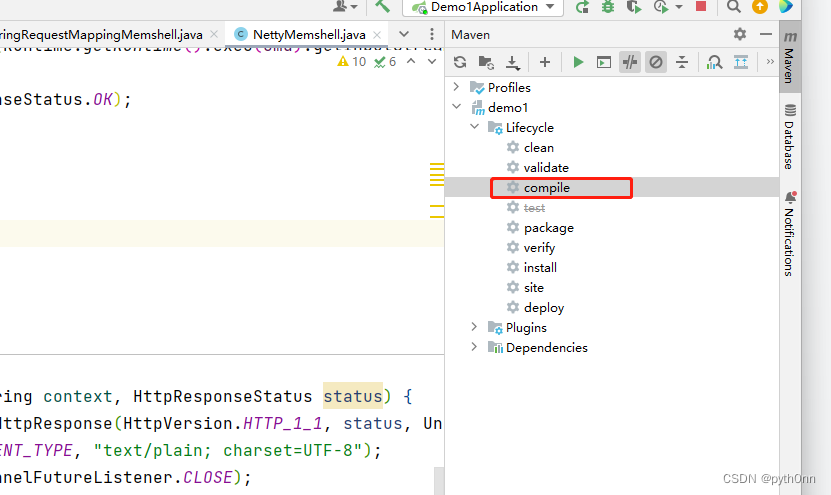Open Search Everywhere magnifier icon
Viewport: 831px width, 495px height.
click(x=733, y=6)
